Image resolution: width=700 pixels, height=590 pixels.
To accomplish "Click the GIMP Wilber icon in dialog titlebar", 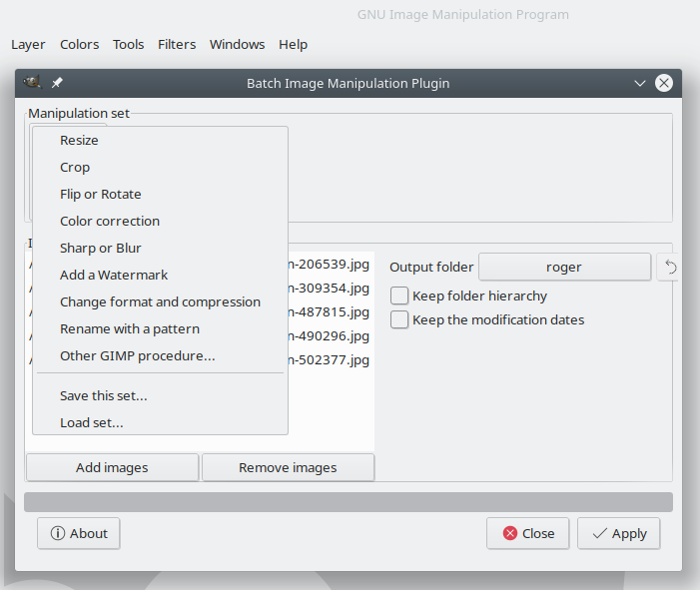I will tap(33, 83).
